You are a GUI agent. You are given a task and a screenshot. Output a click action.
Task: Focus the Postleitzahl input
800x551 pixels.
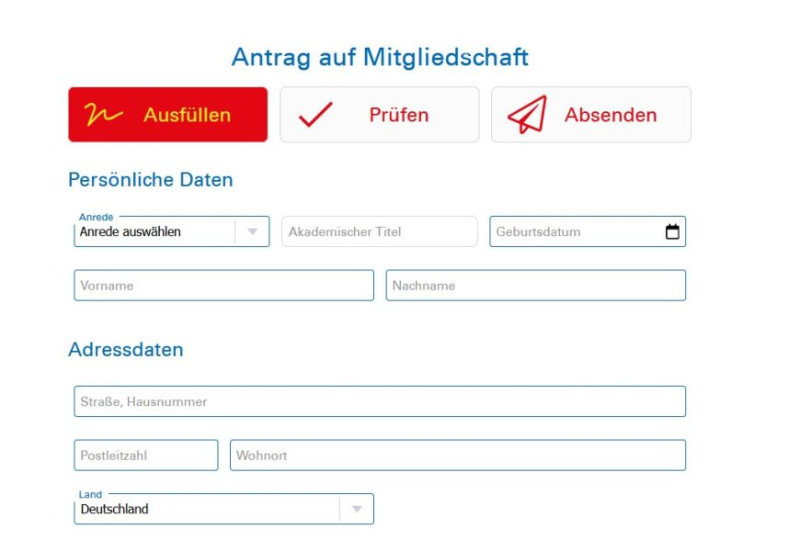click(145, 455)
